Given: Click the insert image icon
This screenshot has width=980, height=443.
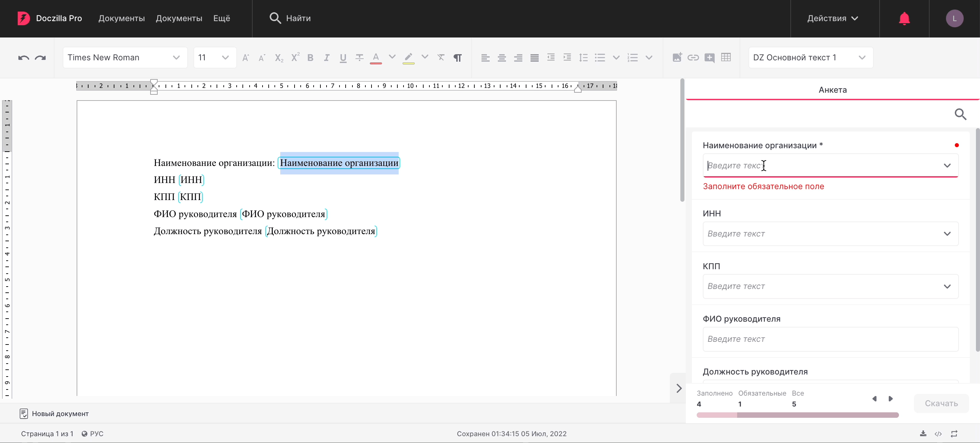Looking at the screenshot, I should 677,58.
